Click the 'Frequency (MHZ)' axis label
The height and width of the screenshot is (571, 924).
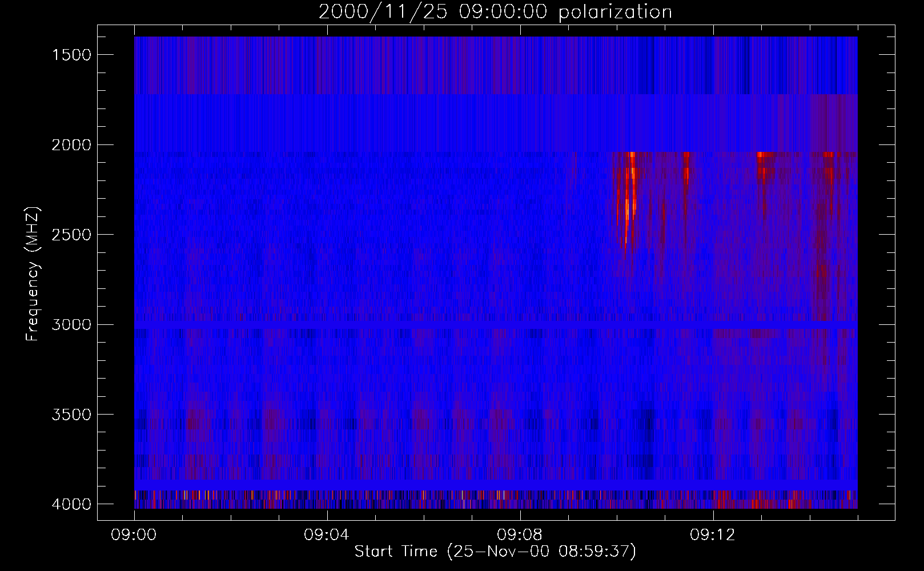33,274
